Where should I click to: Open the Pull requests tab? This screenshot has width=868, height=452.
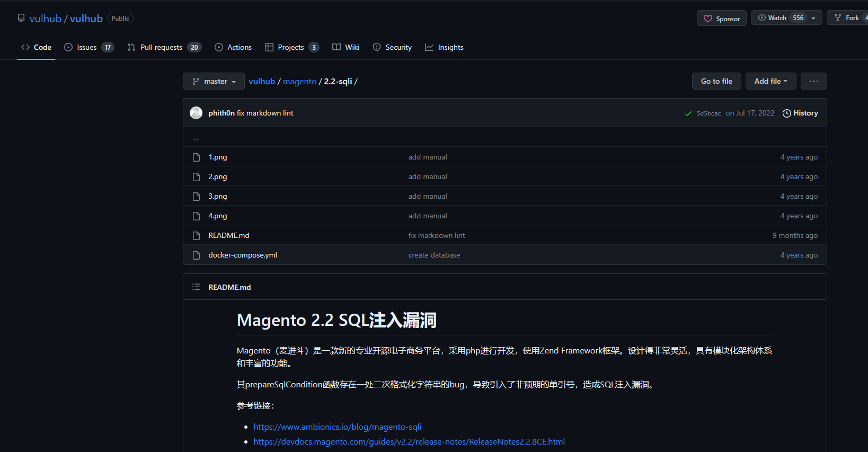[x=164, y=47]
